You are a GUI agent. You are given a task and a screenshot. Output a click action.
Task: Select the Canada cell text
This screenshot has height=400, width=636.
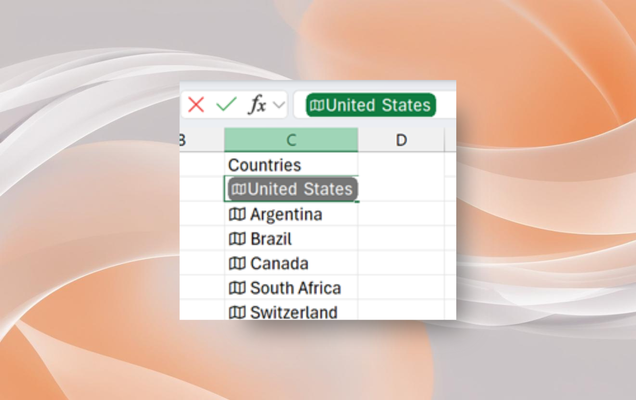click(x=279, y=263)
